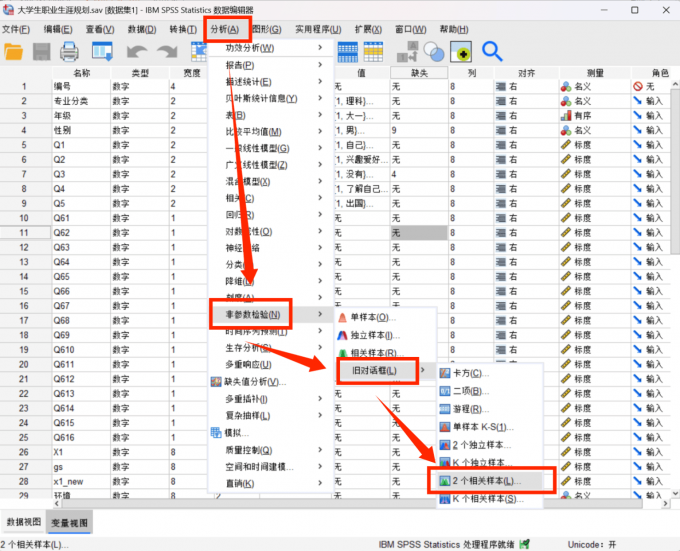Click the horizontal scrollbar right arrow
This screenshot has height=551, width=680.
666,503
